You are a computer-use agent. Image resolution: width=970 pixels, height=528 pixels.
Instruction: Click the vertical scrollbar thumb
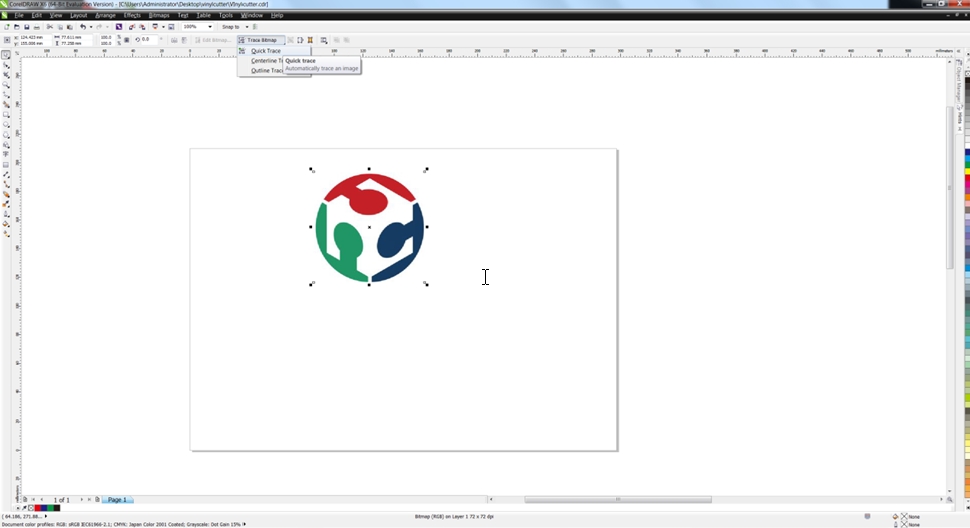950,187
